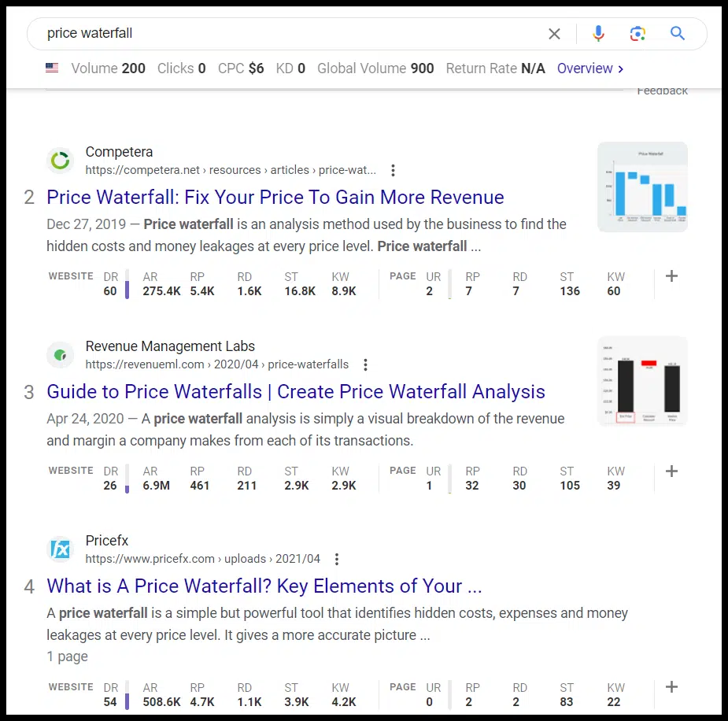The image size is (728, 721).
Task: Open Google Lens image search icon
Action: [637, 34]
